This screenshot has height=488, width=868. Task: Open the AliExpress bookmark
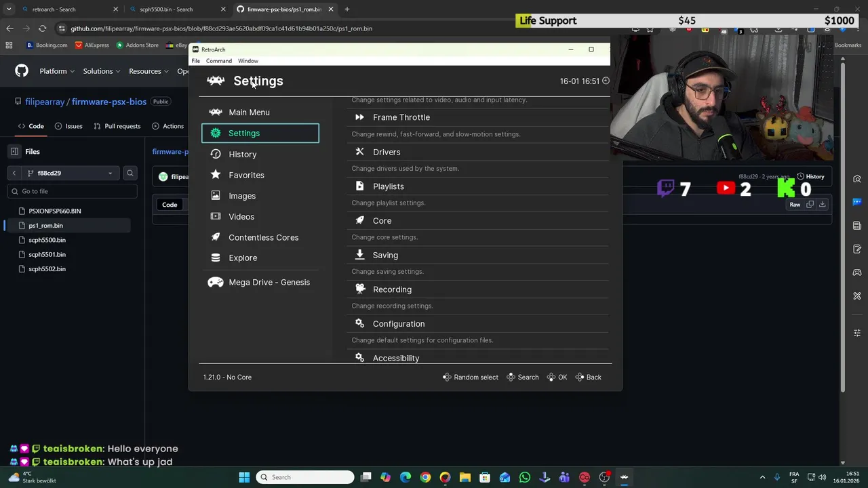click(x=92, y=45)
